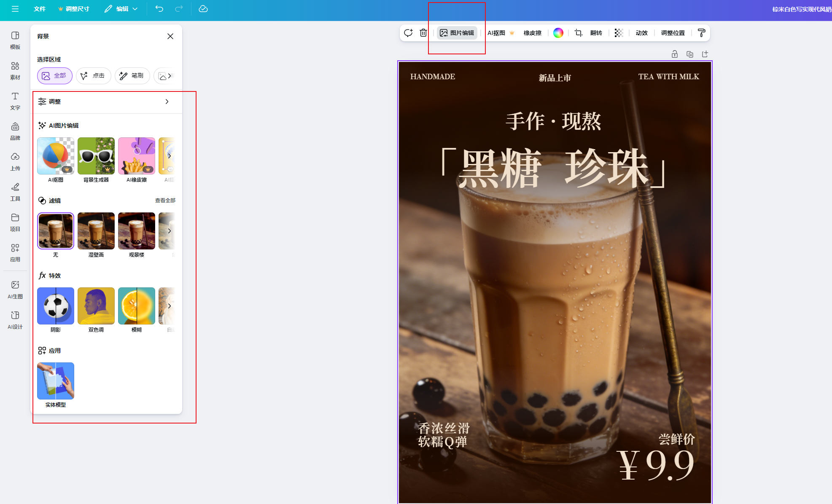Click the undo arrow icon
The height and width of the screenshot is (504, 832).
coord(159,9)
